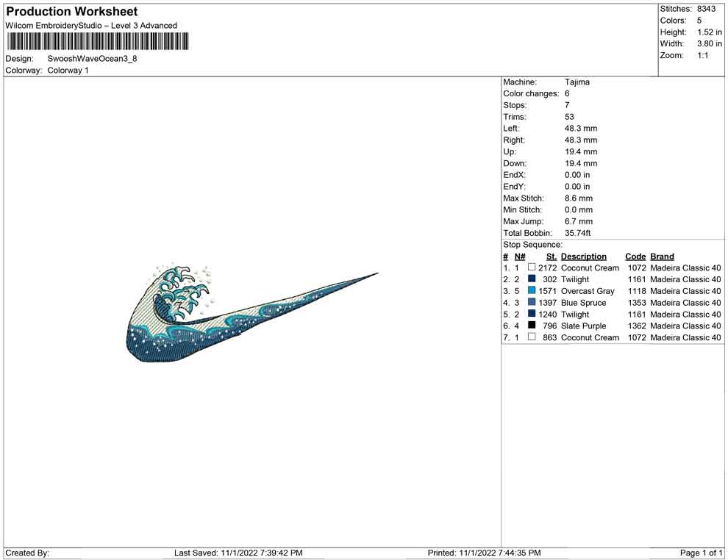Pick the Twilight swatch in stop 5
728x560 pixels.
532,314
